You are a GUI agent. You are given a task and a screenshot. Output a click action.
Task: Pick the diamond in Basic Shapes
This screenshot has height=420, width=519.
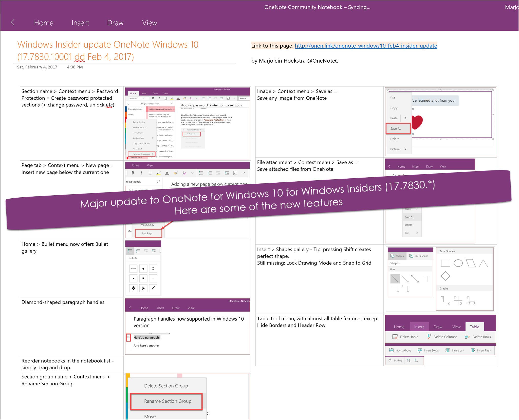click(446, 276)
